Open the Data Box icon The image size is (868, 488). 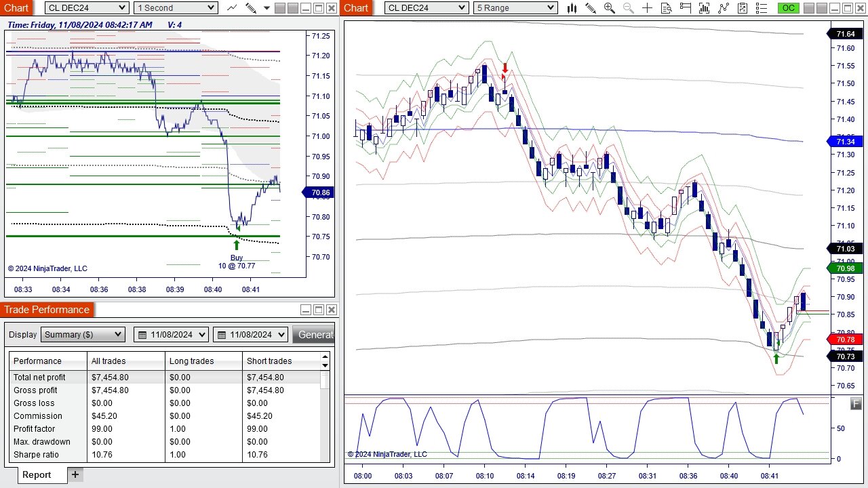(x=666, y=8)
